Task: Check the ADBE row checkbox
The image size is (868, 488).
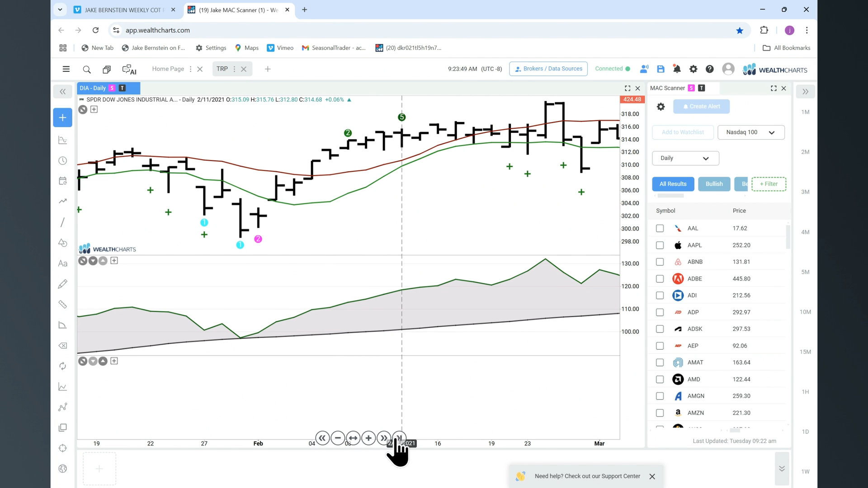Action: tap(660, 279)
